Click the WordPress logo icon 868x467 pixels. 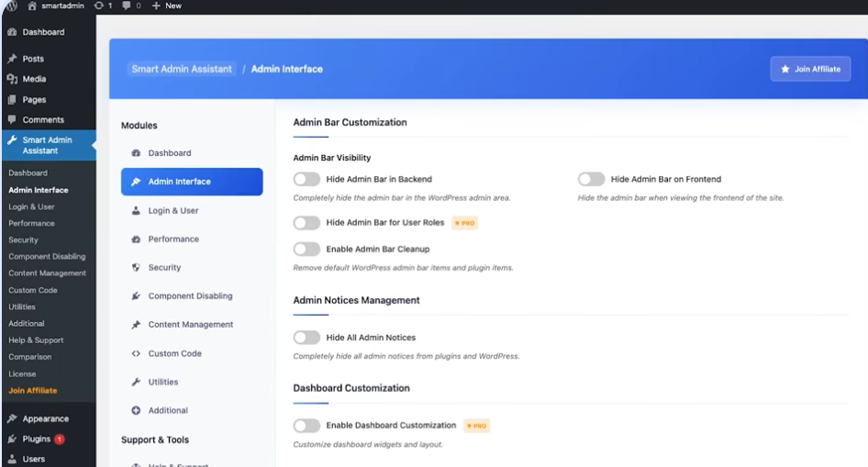(11, 6)
